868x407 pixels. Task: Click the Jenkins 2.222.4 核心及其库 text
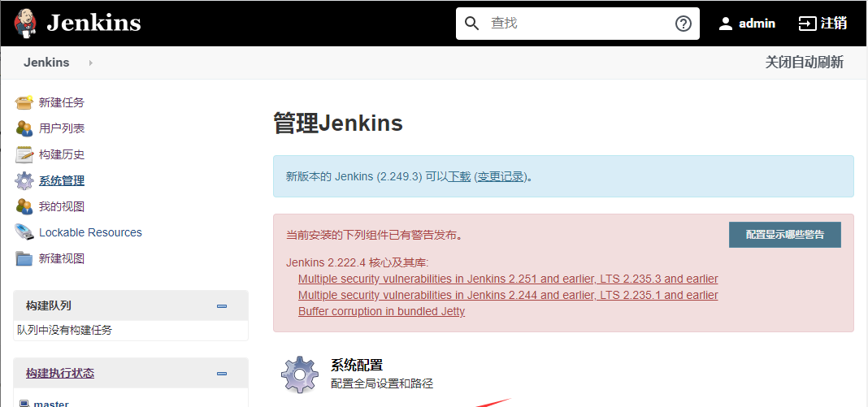click(x=358, y=262)
